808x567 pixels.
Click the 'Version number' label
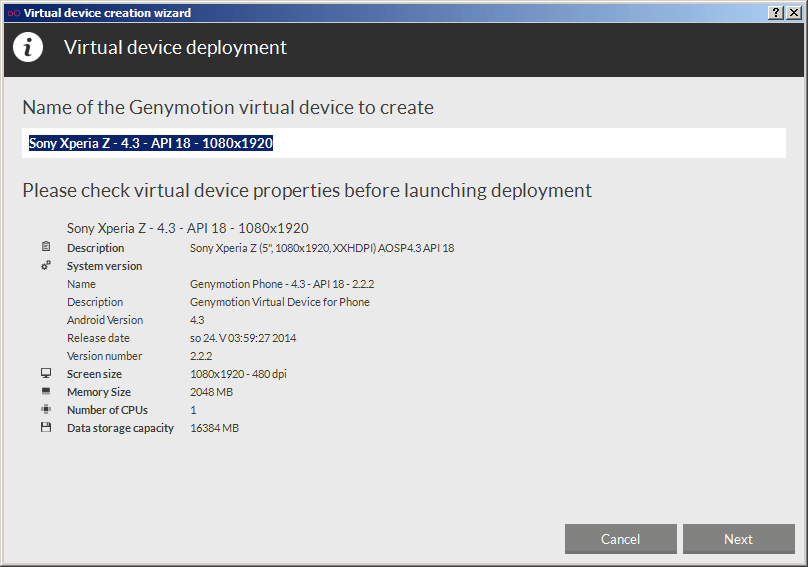click(x=105, y=356)
